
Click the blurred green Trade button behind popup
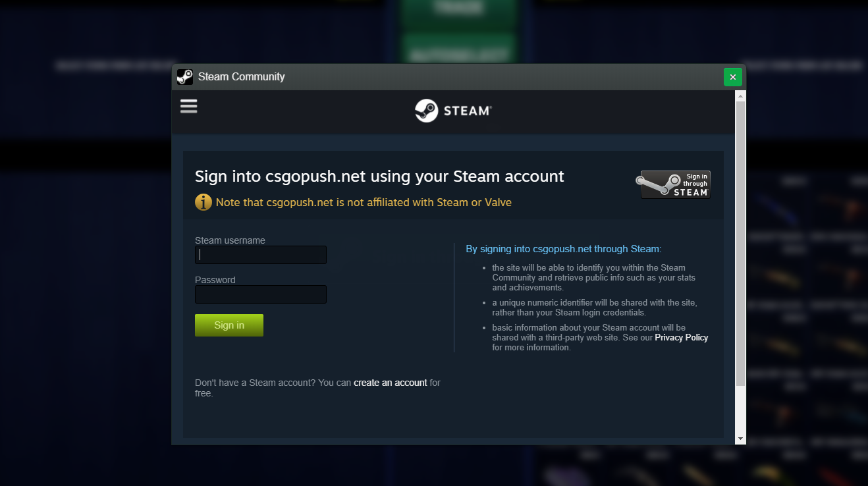coord(459,9)
